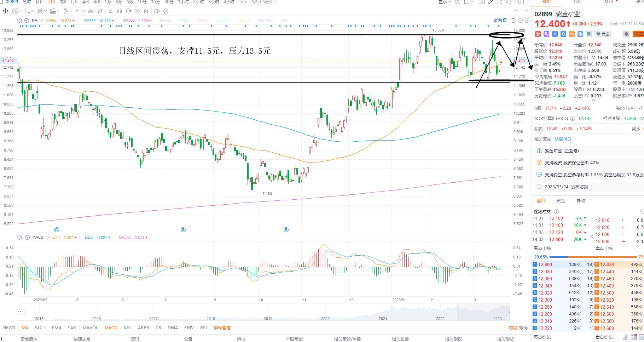
Task: Switch to the 分析 tab
Action: (x=578, y=2)
